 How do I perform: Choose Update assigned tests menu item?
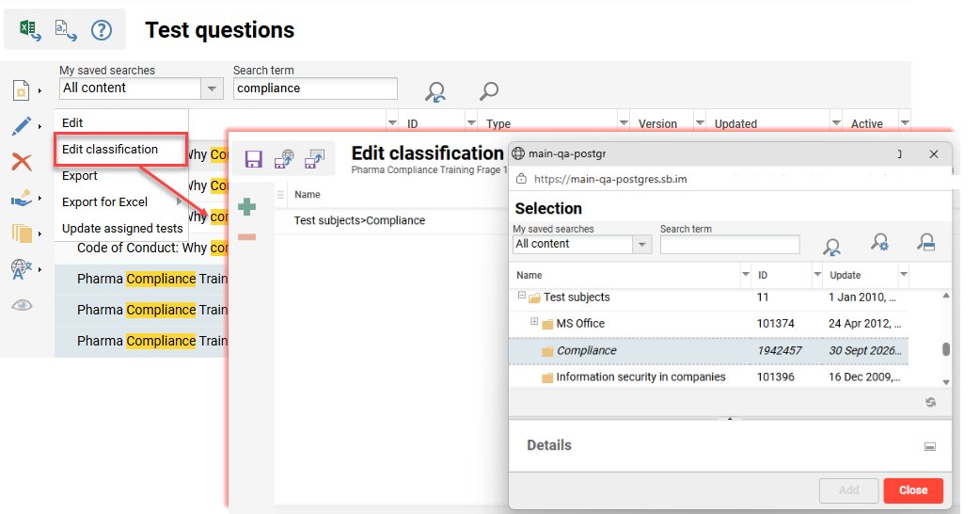(122, 228)
